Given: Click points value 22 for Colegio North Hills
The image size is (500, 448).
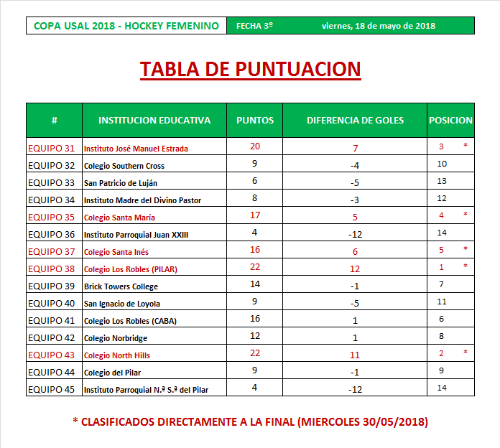Looking at the screenshot, I should coord(255,353).
